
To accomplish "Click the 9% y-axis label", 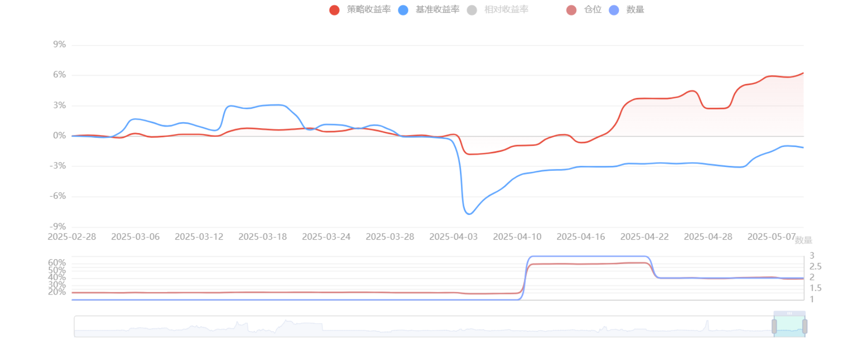I will pos(60,45).
